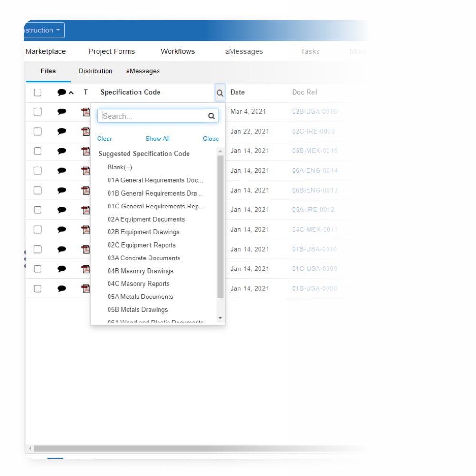Tick the checkbox for the 04C-MEX-0011 row
This screenshot has width=476, height=476.
click(x=38, y=229)
